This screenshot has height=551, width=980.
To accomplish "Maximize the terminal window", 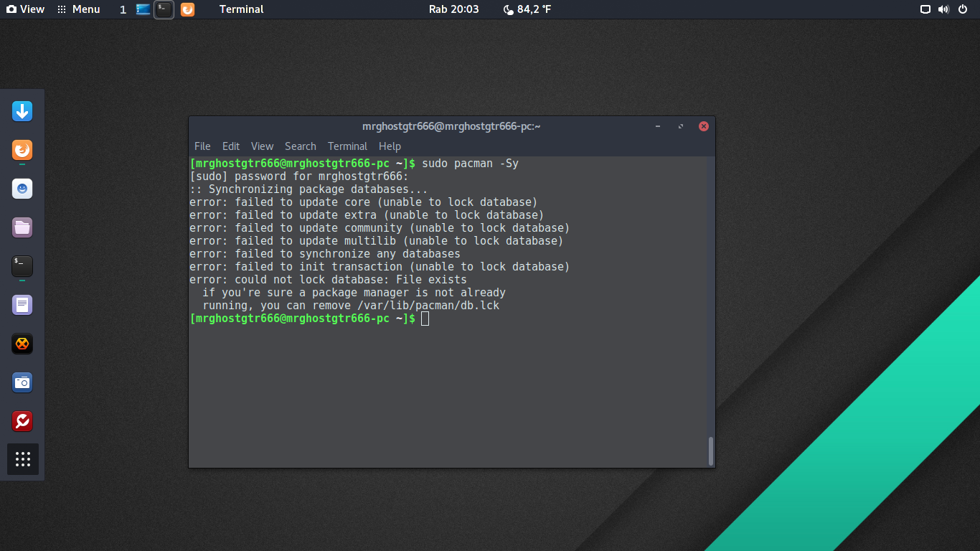I will click(681, 126).
